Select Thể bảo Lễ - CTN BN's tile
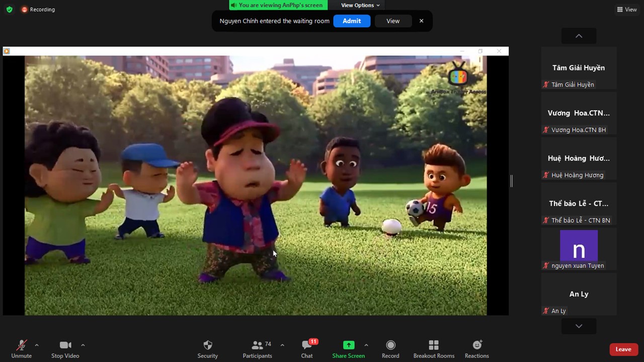 click(x=579, y=204)
